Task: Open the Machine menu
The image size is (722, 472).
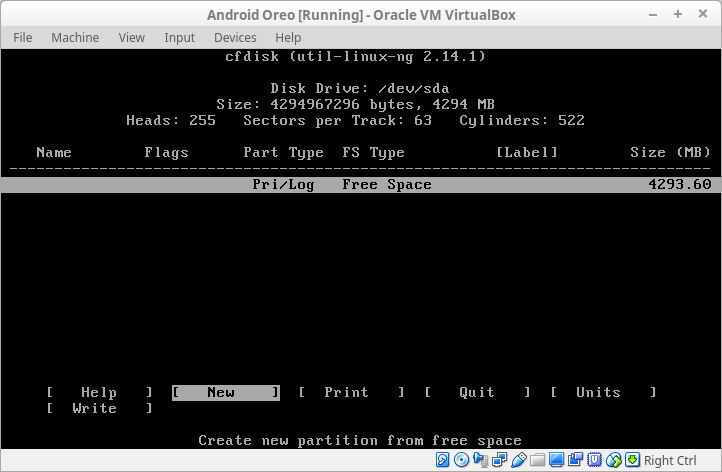Action: point(75,37)
